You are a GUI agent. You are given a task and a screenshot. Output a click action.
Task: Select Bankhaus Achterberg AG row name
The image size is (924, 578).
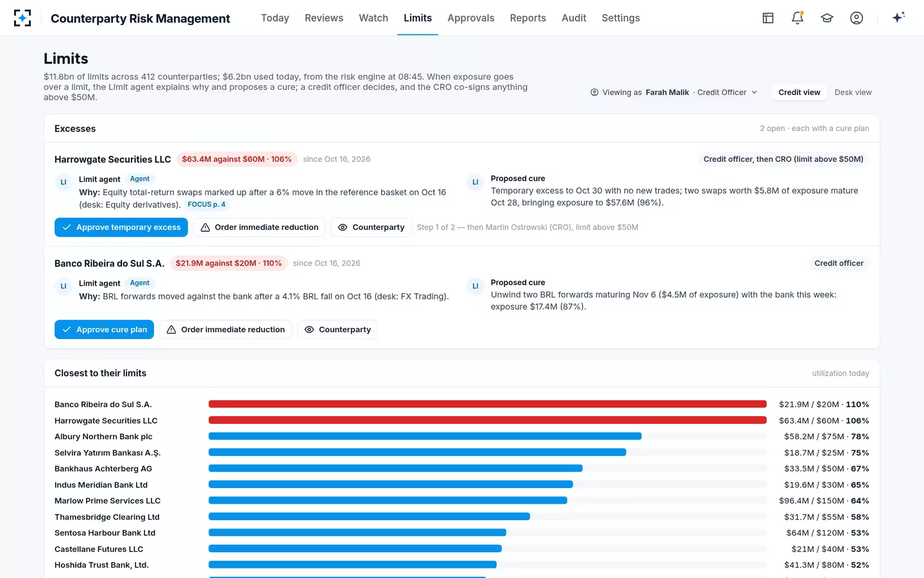[103, 469]
